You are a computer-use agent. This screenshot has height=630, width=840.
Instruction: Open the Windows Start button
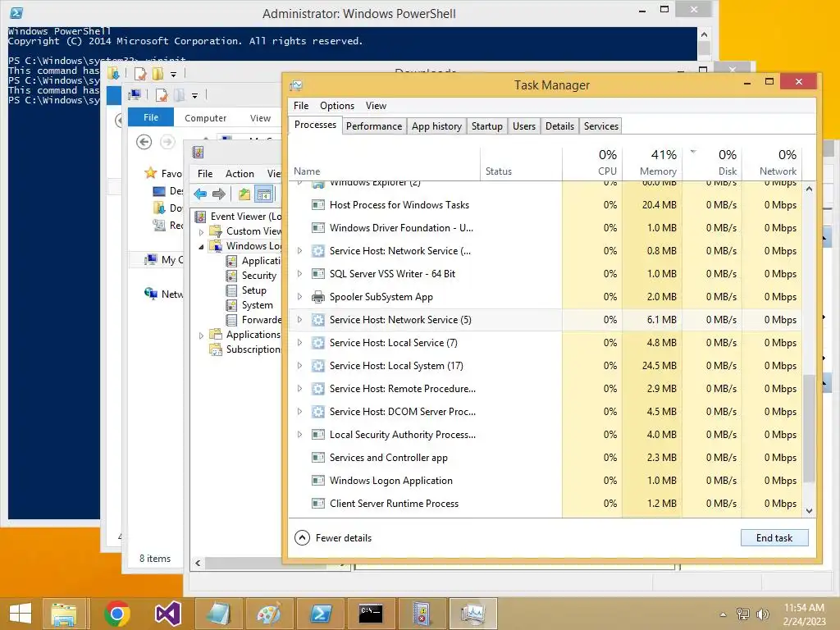[21, 614]
